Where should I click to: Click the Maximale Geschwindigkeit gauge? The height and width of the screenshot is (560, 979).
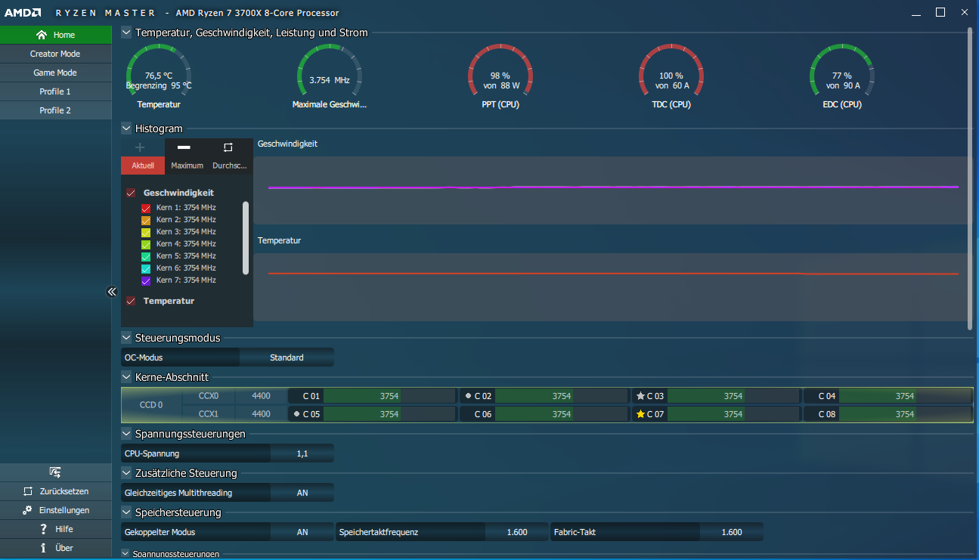(330, 70)
